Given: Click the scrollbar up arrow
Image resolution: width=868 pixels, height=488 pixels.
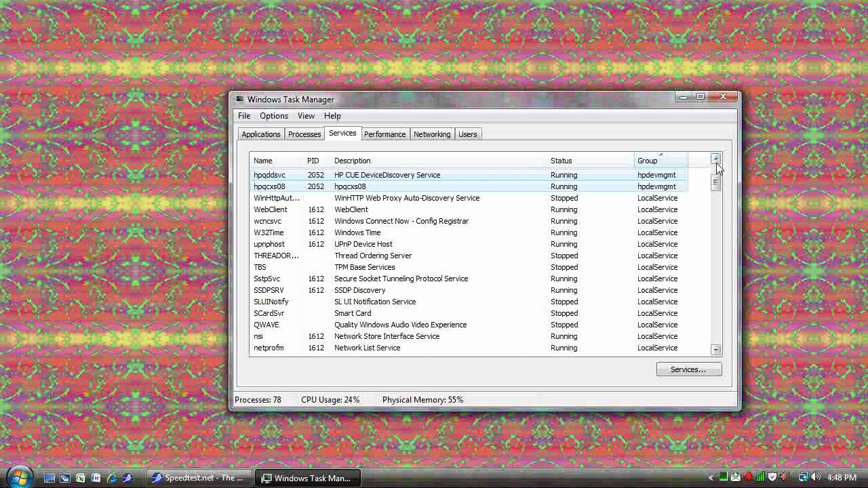Looking at the screenshot, I should coord(715,159).
